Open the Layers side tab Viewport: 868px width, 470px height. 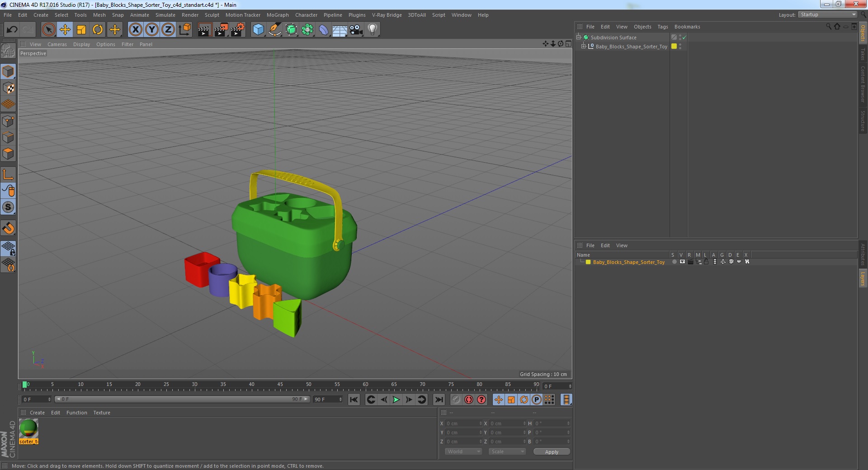coord(863,278)
